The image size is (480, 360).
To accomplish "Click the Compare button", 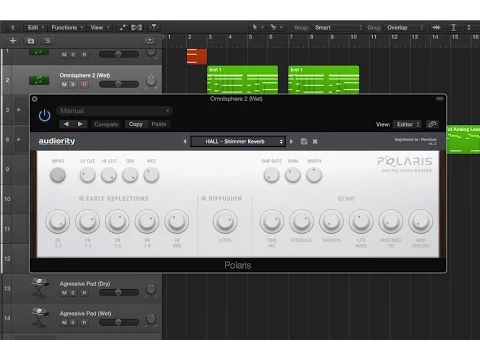I will click(106, 124).
